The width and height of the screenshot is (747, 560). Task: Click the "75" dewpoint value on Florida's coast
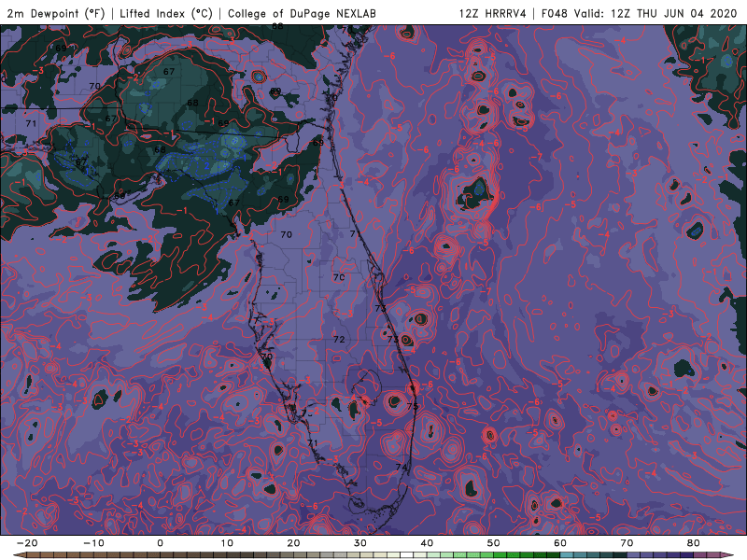413,406
